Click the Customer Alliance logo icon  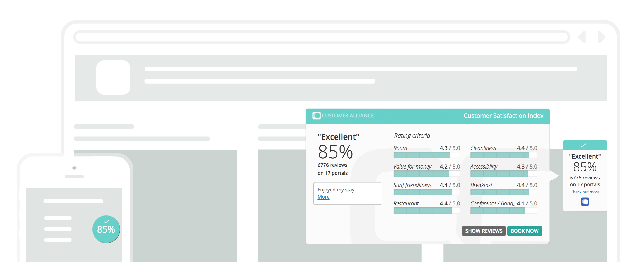coord(316,115)
